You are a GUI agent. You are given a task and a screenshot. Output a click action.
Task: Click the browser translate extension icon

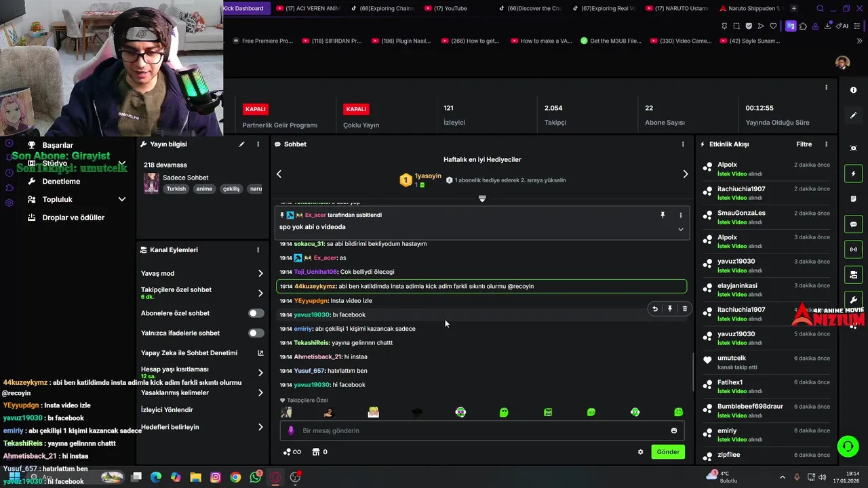(791, 26)
